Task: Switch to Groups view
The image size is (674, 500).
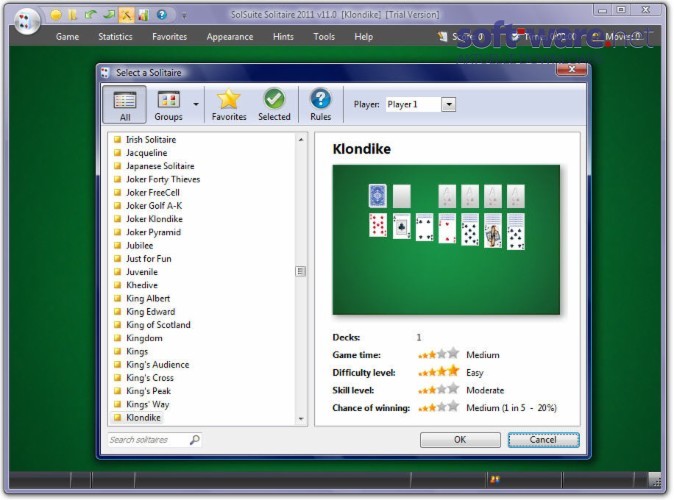Action: pyautogui.click(x=168, y=105)
